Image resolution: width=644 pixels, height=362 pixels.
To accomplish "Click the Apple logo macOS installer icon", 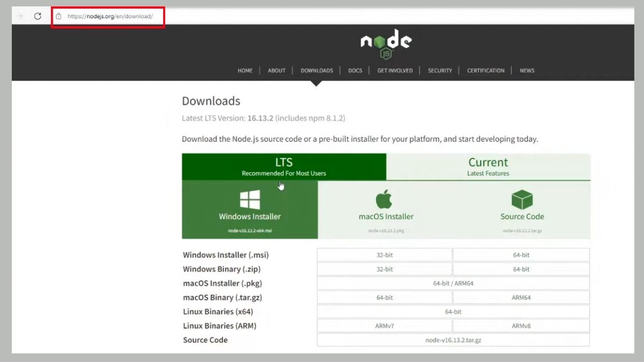I will click(x=384, y=199).
